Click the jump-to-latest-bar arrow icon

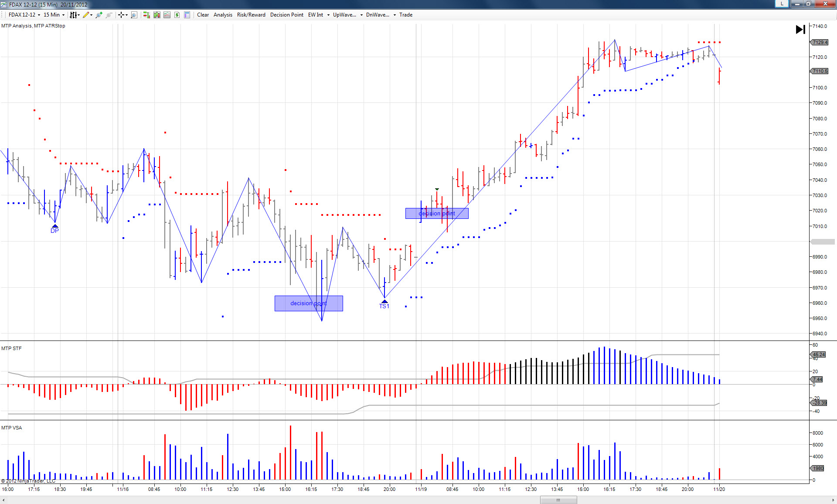[x=800, y=30]
